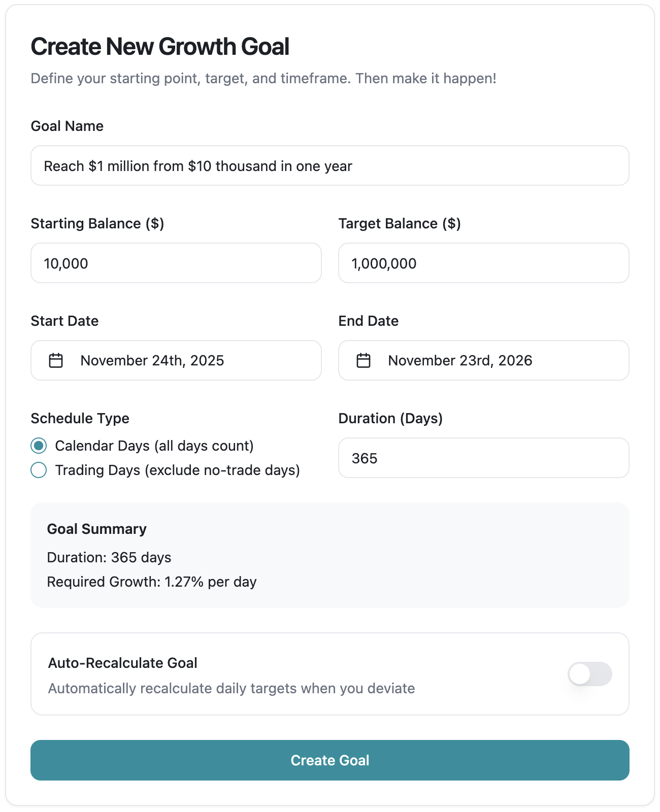Click the Required Growth text in Goal Summary

tap(152, 582)
